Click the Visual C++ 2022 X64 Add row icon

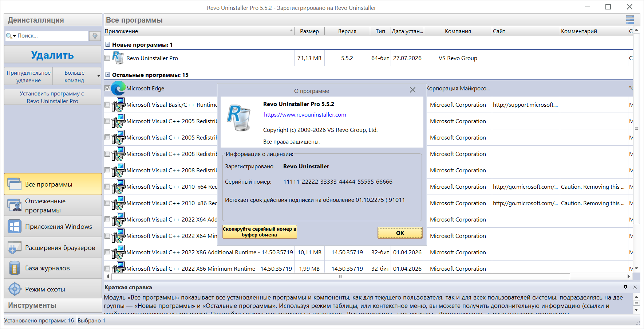(x=119, y=219)
